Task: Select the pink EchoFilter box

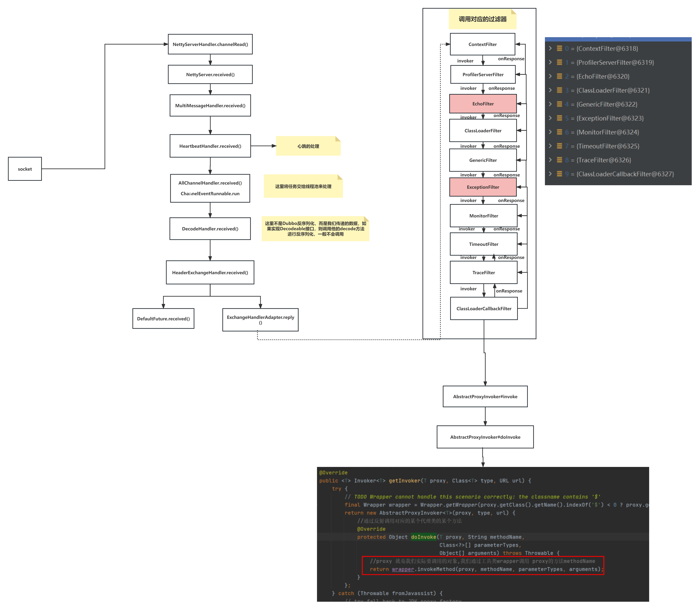Action: click(483, 104)
